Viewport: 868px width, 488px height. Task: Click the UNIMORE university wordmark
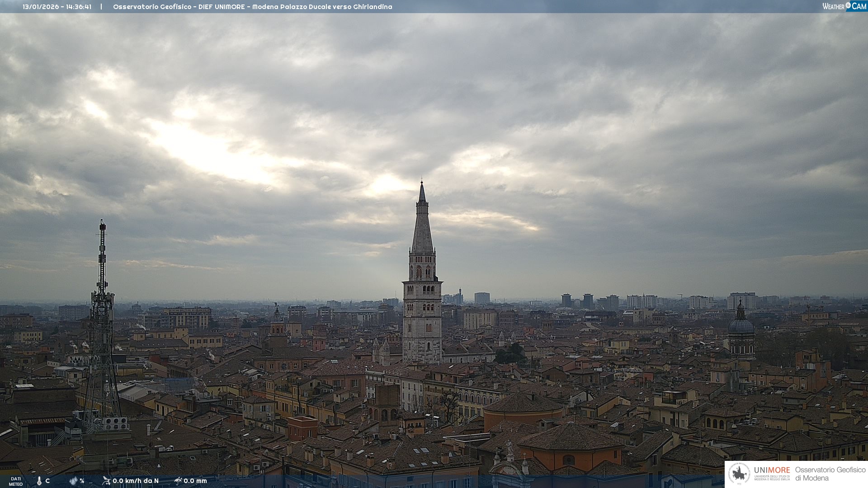pos(772,470)
